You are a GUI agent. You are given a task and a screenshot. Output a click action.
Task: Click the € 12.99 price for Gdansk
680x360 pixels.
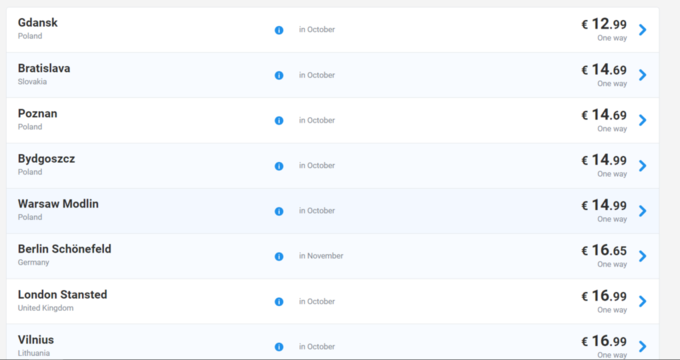click(604, 24)
